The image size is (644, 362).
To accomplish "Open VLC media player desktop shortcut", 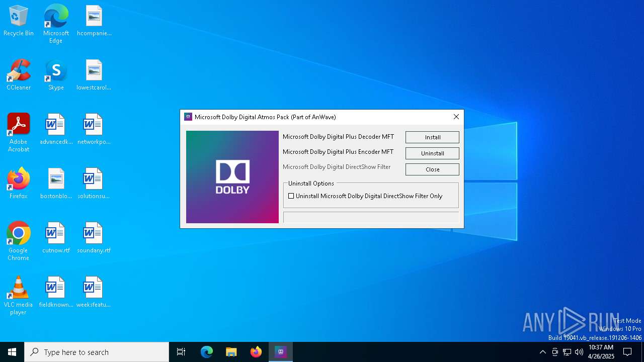I will [x=19, y=296].
